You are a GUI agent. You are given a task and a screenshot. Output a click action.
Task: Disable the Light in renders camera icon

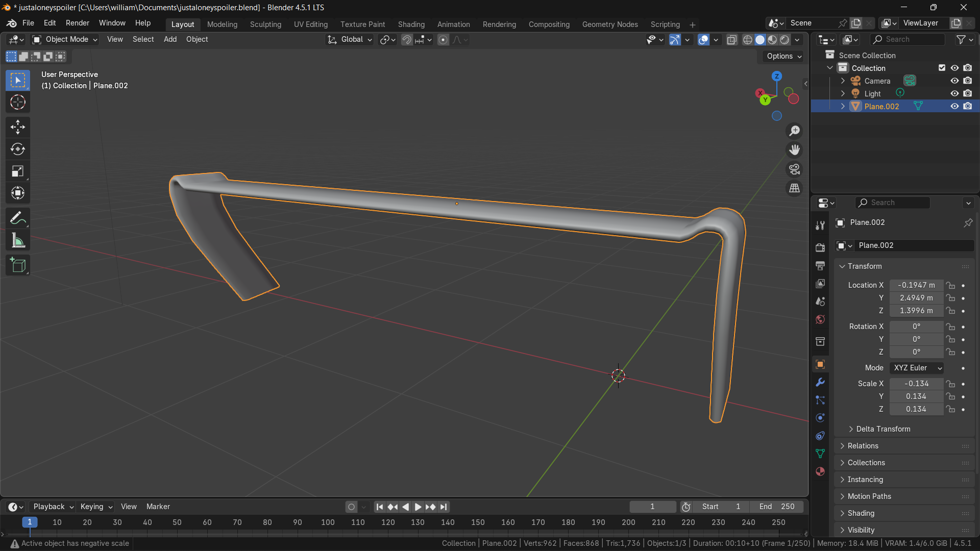pos(968,93)
